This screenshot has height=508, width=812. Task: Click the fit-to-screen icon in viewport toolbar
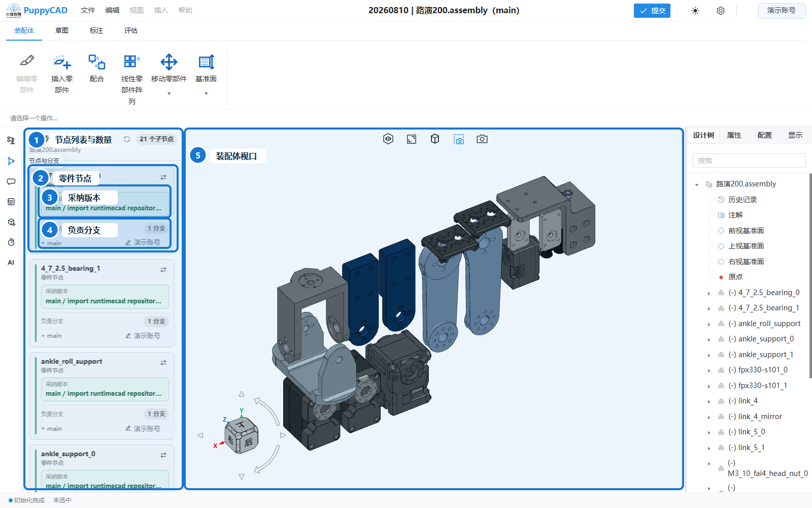pyautogui.click(x=412, y=139)
